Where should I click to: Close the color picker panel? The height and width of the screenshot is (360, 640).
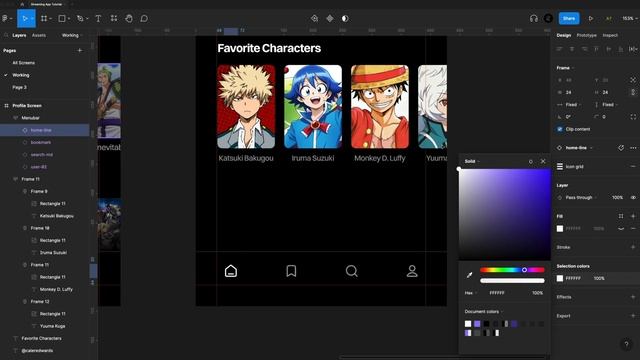[543, 161]
